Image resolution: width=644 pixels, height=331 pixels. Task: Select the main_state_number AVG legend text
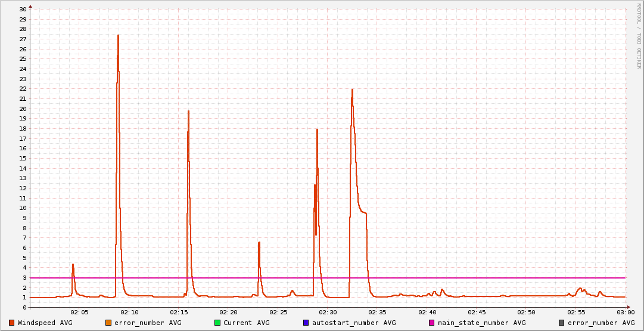pyautogui.click(x=482, y=323)
